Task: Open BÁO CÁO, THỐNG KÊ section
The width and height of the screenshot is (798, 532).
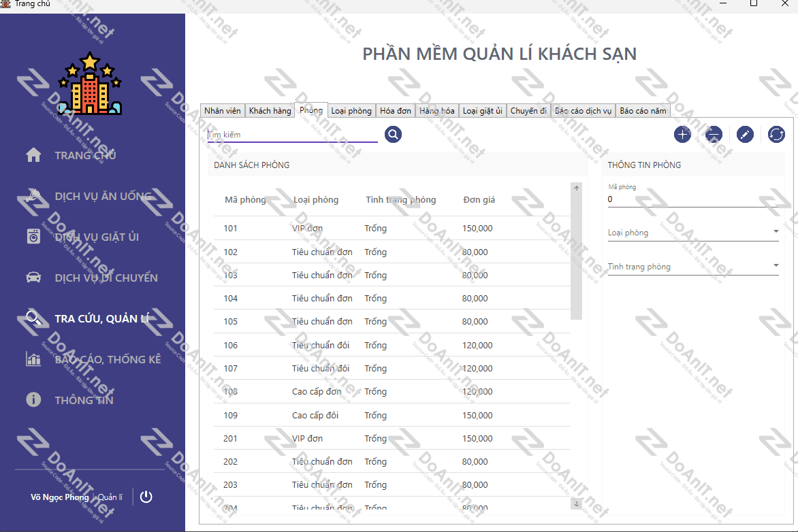Action: click(108, 360)
